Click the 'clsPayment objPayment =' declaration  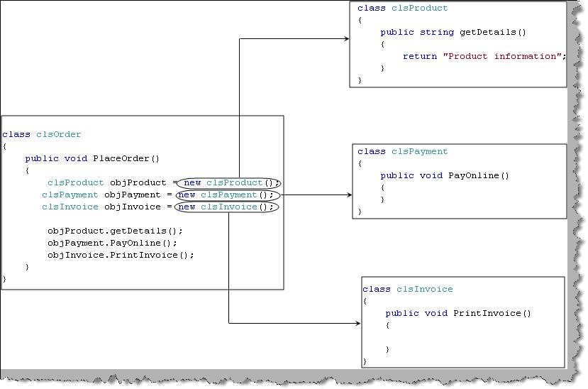[107, 194]
